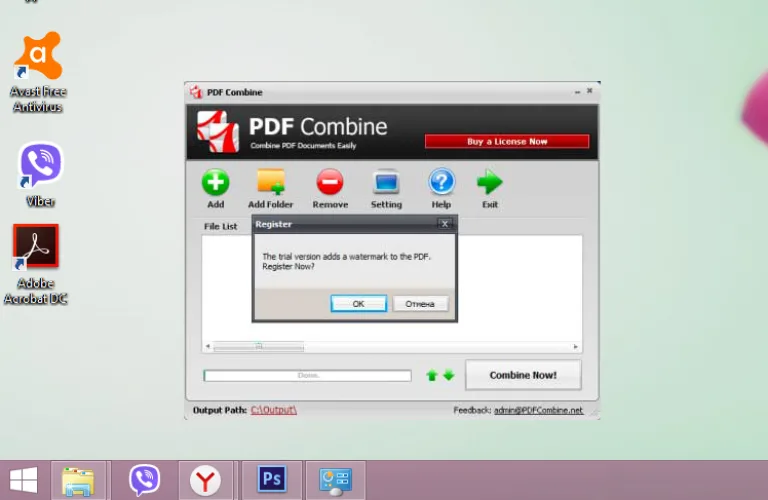This screenshot has height=500, width=768.
Task: Open Viber from the taskbar
Action: tap(144, 480)
